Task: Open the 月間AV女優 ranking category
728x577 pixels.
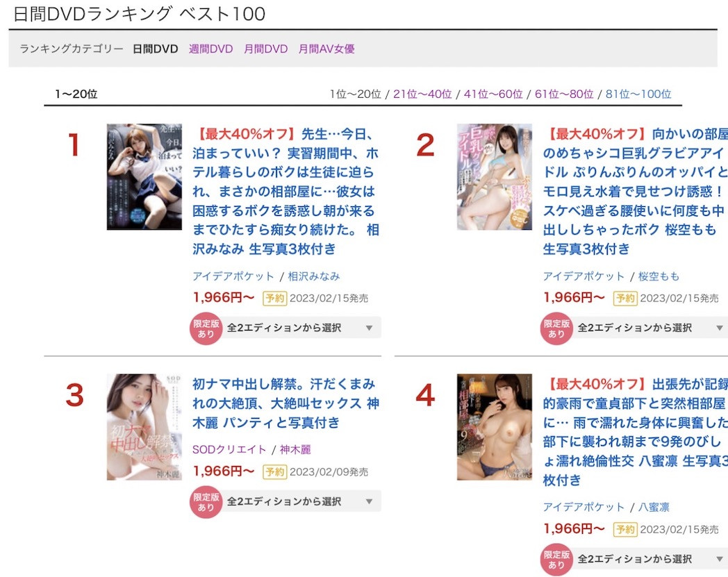Action: tap(326, 49)
